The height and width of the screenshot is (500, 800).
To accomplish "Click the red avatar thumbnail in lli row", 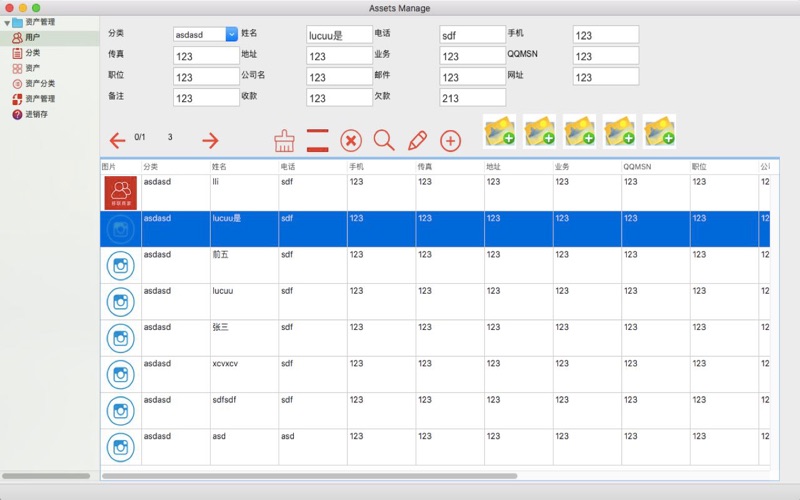I will coord(121,192).
